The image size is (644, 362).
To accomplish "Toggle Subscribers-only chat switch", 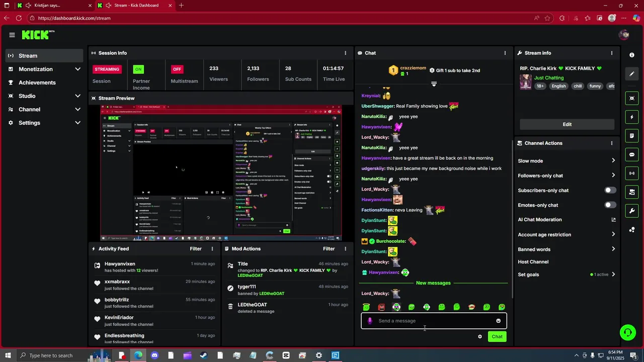I will pyautogui.click(x=610, y=190).
